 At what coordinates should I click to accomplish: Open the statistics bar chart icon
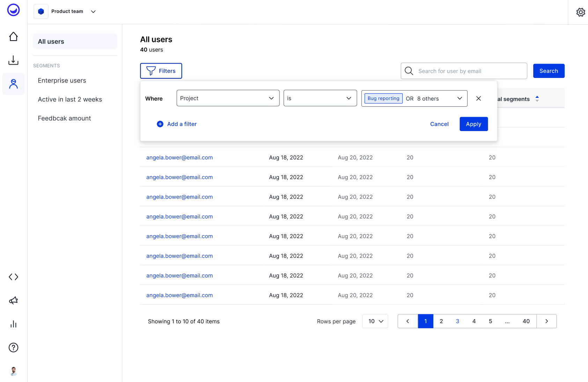13,324
